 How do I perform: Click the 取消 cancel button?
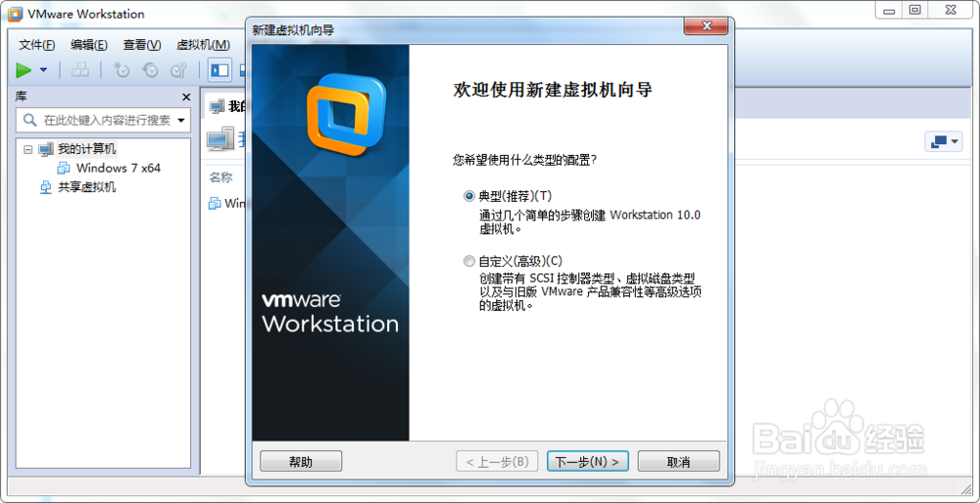tap(679, 462)
